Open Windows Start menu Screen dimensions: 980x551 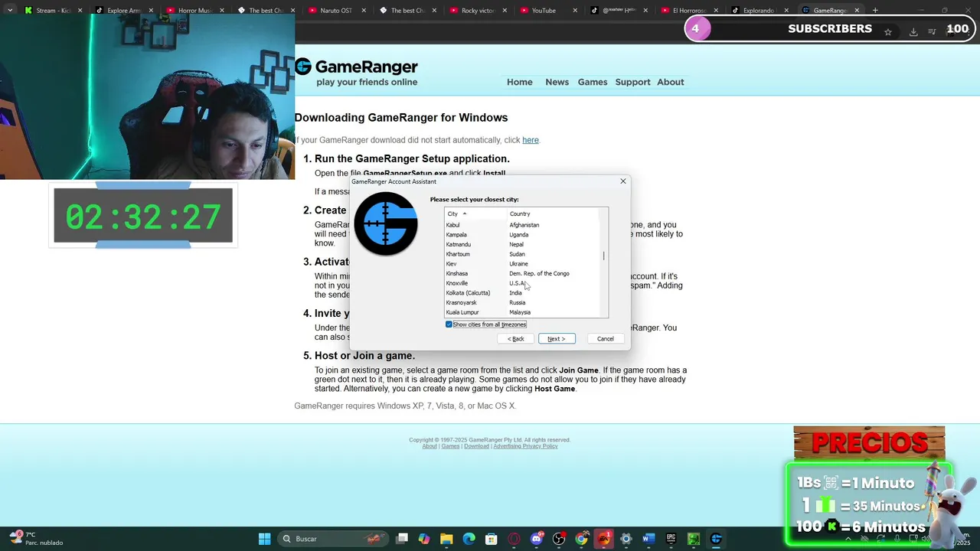click(x=264, y=539)
